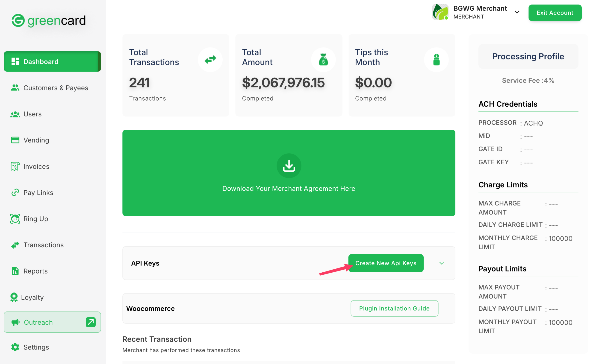This screenshot has height=364, width=590.
Task: Click the Total Transactions arrows icon
Action: tap(210, 59)
